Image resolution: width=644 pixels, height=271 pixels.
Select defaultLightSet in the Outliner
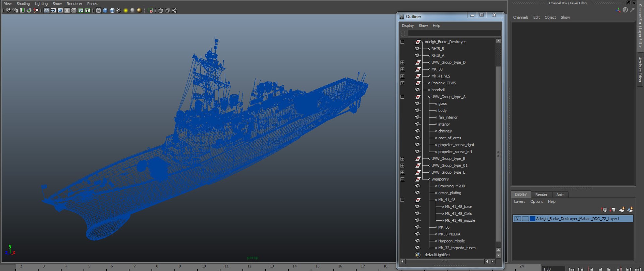437,255
